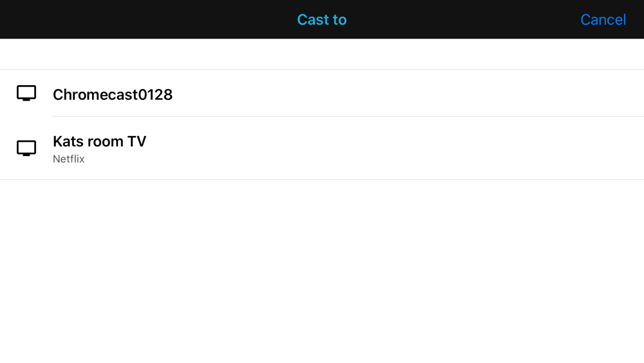Click the blank strip above Chromecast0128
The image size is (644, 363).
[x=322, y=54]
